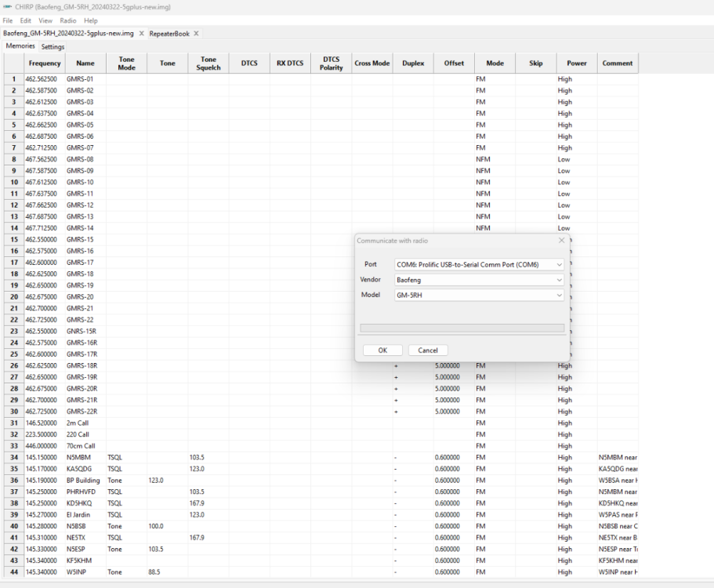714x588 pixels.
Task: Cancel the Communicate with radio dialog
Action: (x=428, y=350)
